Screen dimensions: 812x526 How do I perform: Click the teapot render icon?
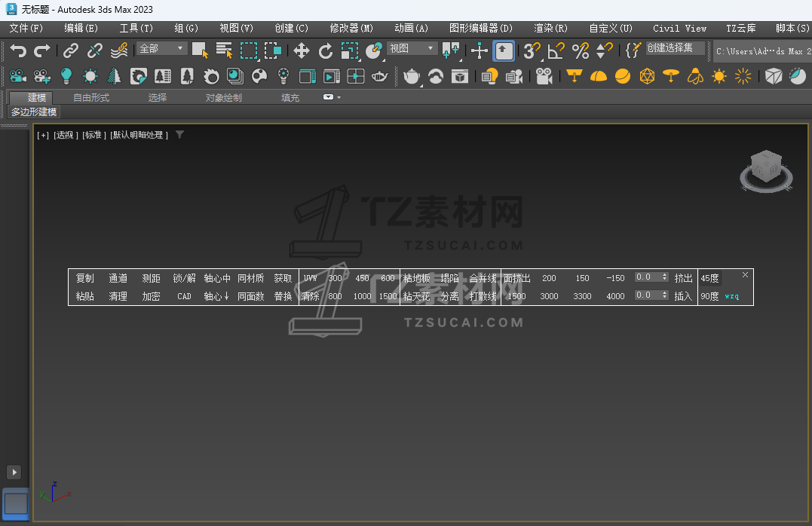coord(412,76)
